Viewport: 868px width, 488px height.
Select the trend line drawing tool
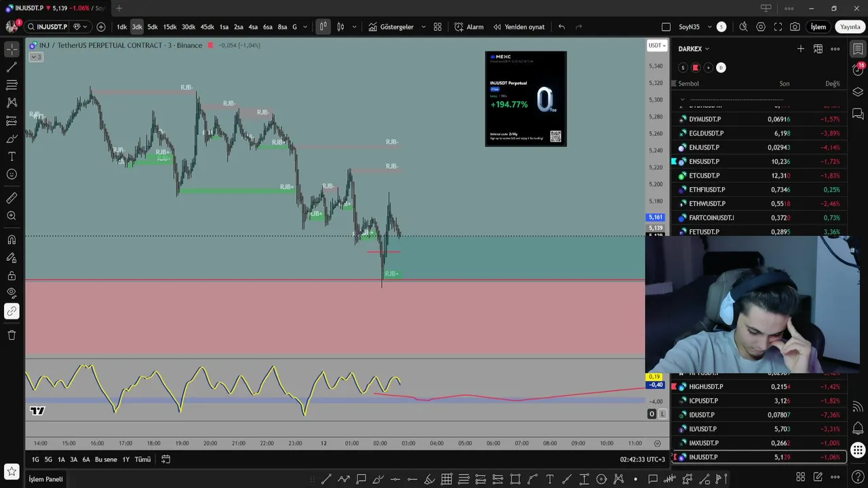coord(12,67)
